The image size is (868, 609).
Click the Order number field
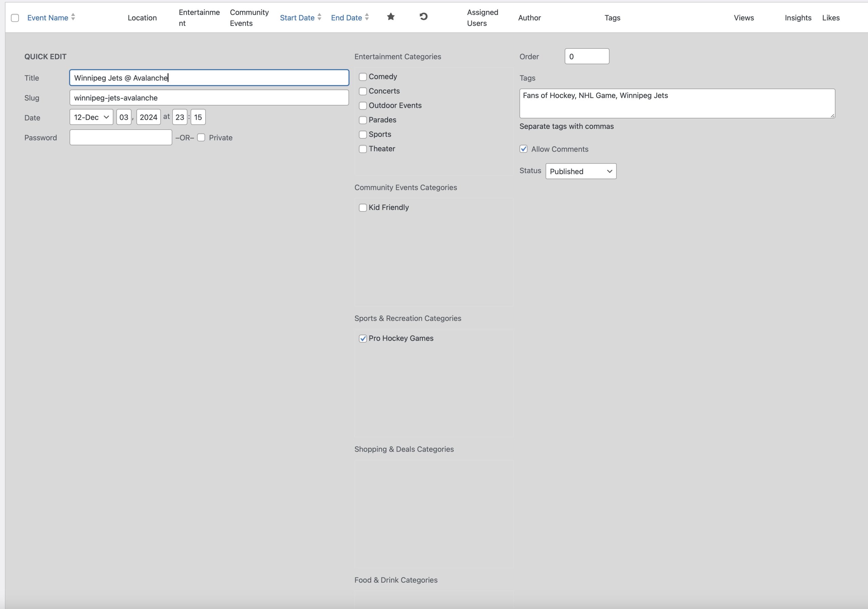point(587,56)
